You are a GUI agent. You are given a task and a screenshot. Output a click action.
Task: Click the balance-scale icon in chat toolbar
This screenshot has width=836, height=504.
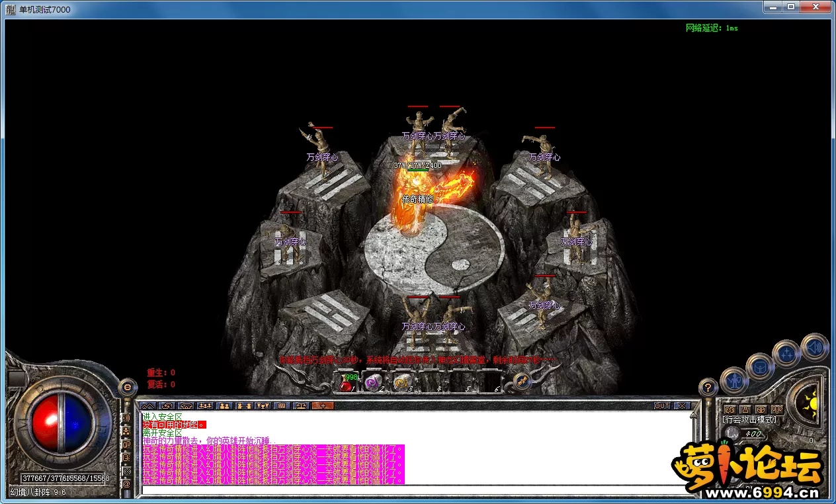point(302,405)
